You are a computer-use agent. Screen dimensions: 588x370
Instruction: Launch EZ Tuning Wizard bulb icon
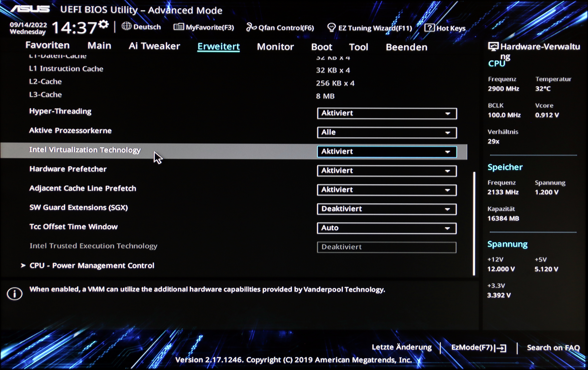[x=331, y=27]
